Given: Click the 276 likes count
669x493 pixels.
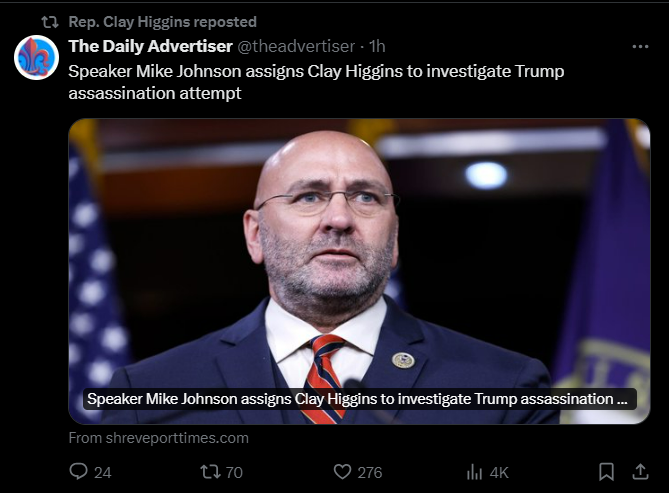Looking at the screenshot, I should point(370,472).
